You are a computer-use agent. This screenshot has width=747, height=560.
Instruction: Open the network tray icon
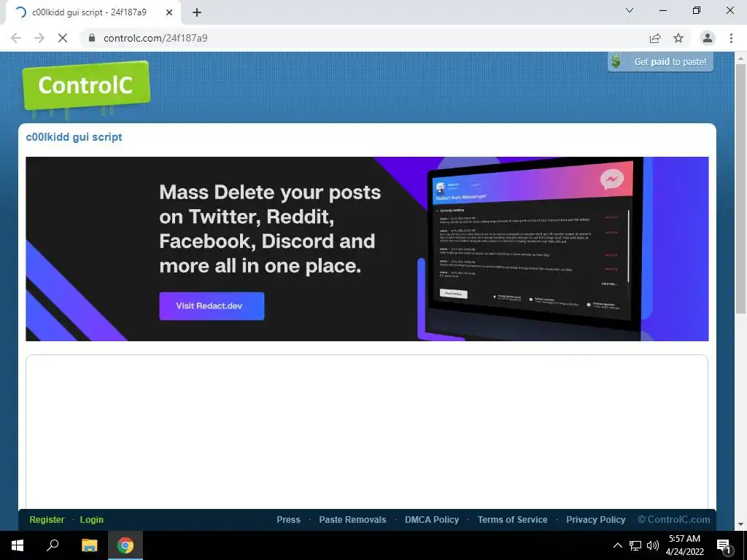click(635, 545)
